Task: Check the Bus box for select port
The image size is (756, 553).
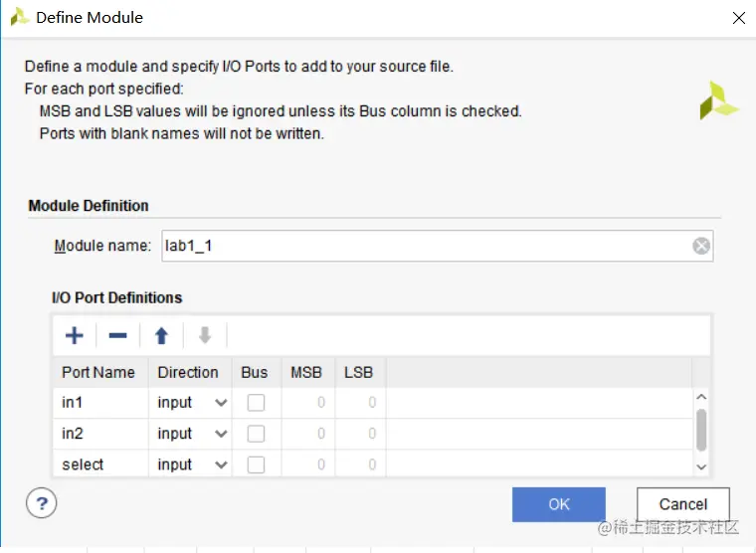Action: point(256,464)
